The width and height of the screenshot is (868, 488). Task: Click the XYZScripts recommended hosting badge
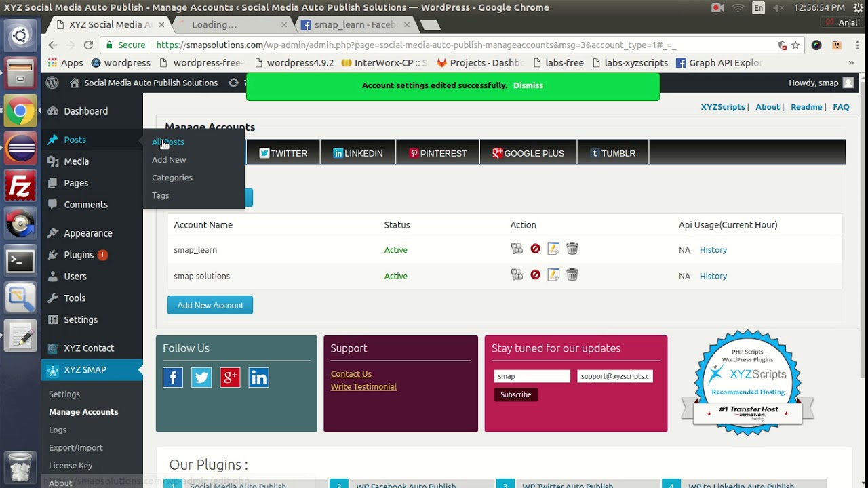click(x=747, y=384)
